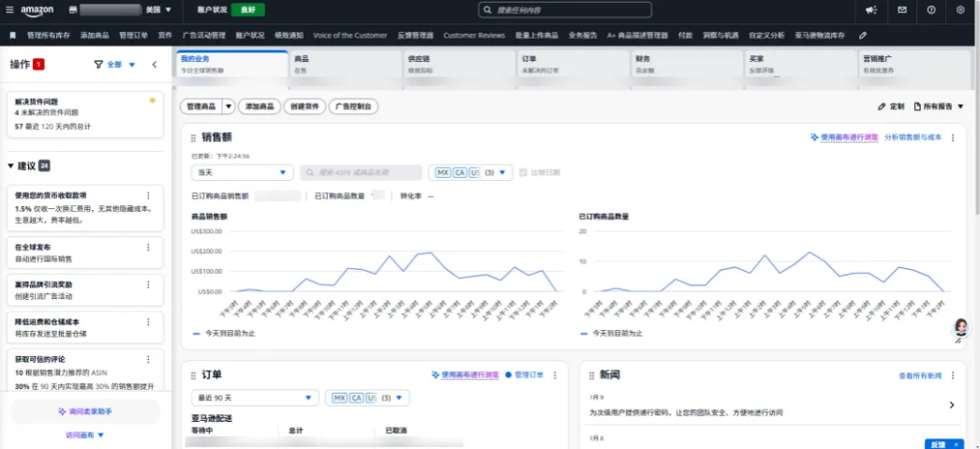980x449 pixels.
Task: Open Voice of the Customer in favorites bar
Action: click(x=350, y=36)
